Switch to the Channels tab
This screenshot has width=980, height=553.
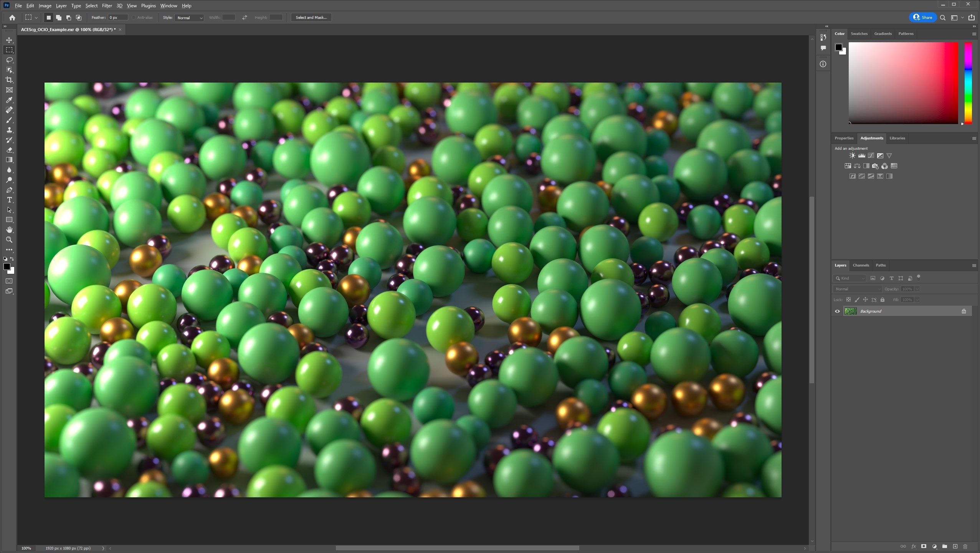point(861,265)
